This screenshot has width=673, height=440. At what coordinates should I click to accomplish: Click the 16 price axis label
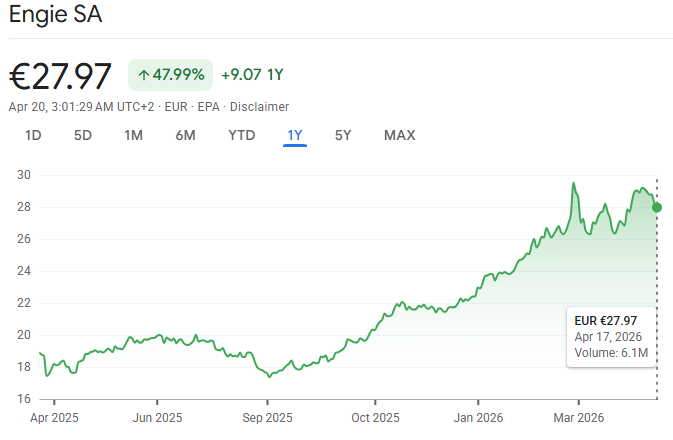tap(24, 399)
